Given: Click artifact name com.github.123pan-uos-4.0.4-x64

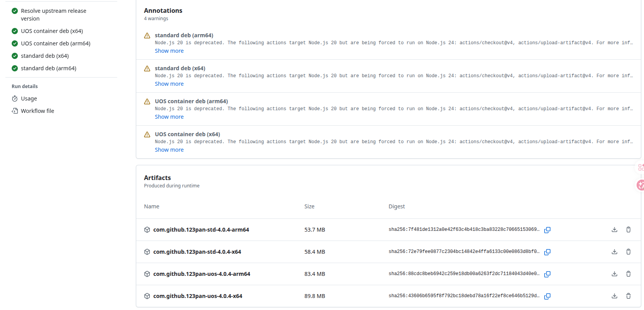Looking at the screenshot, I should pos(198,296).
